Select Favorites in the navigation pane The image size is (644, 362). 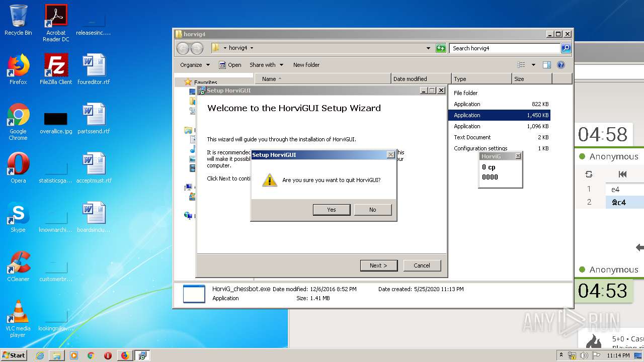click(205, 82)
